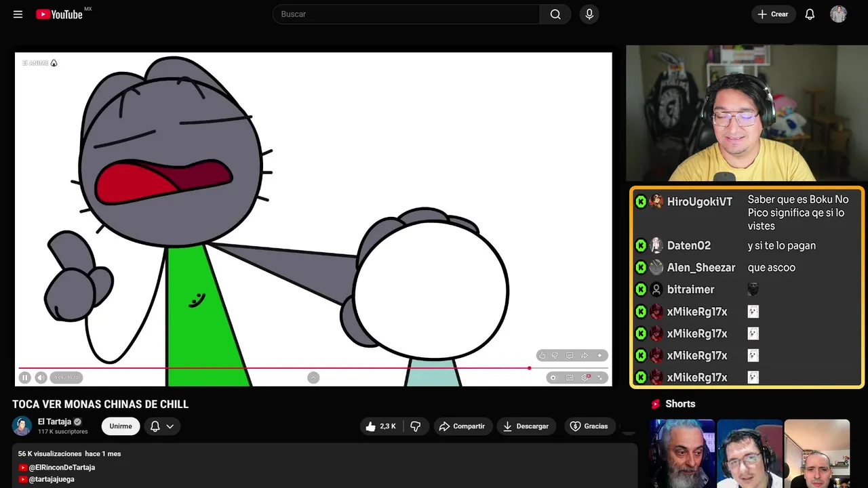Viewport: 868px width, 488px height.
Task: Expand the chevron-up panel in player
Action: (313, 378)
